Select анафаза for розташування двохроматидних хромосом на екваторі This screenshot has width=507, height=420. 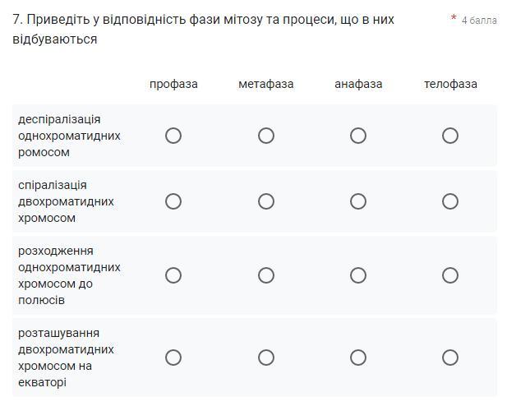358,358
